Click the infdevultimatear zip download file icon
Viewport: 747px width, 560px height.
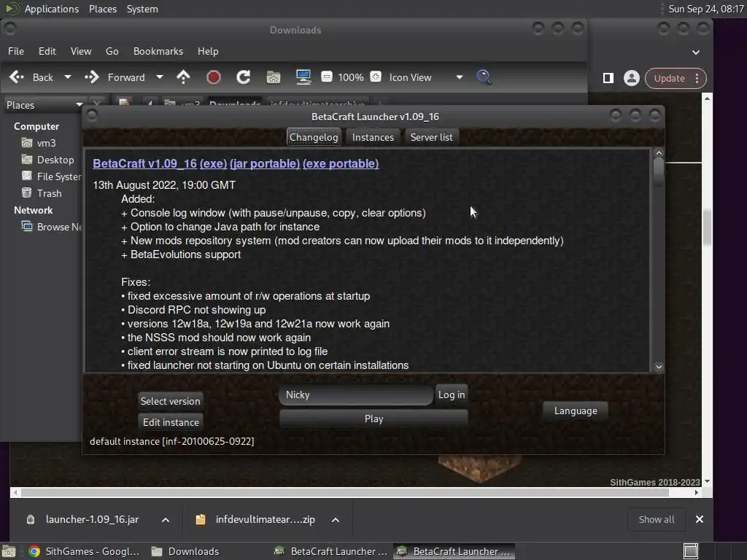point(201,519)
